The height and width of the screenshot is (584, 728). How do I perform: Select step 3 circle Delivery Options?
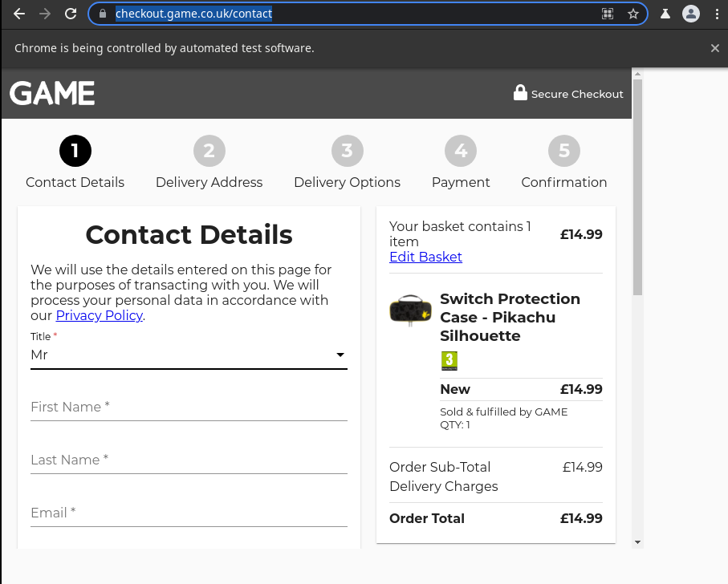click(348, 151)
